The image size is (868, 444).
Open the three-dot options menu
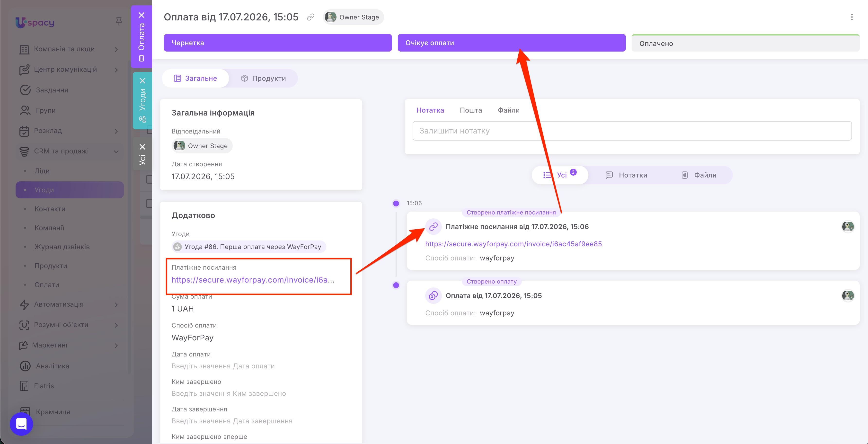[852, 17]
